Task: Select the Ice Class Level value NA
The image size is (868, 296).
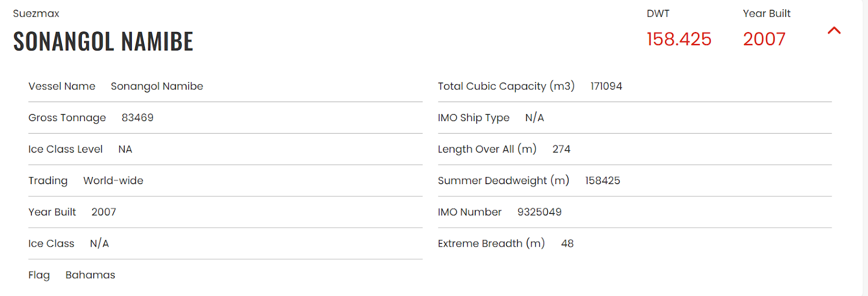Action: [x=125, y=149]
